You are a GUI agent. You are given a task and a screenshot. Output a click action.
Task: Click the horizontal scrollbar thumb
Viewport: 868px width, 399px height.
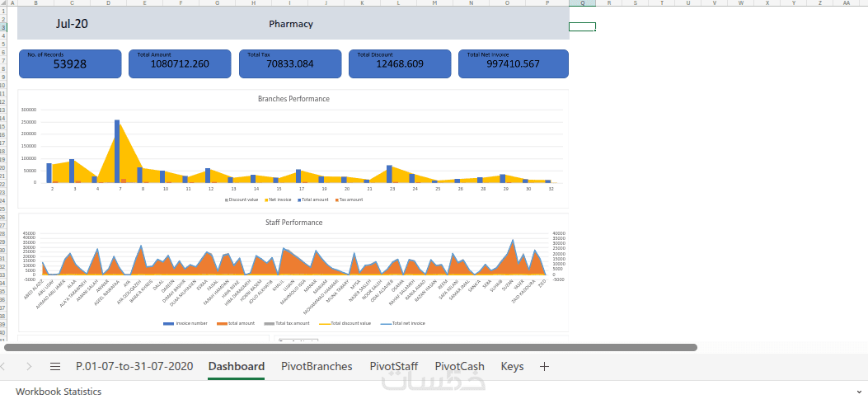(350, 348)
